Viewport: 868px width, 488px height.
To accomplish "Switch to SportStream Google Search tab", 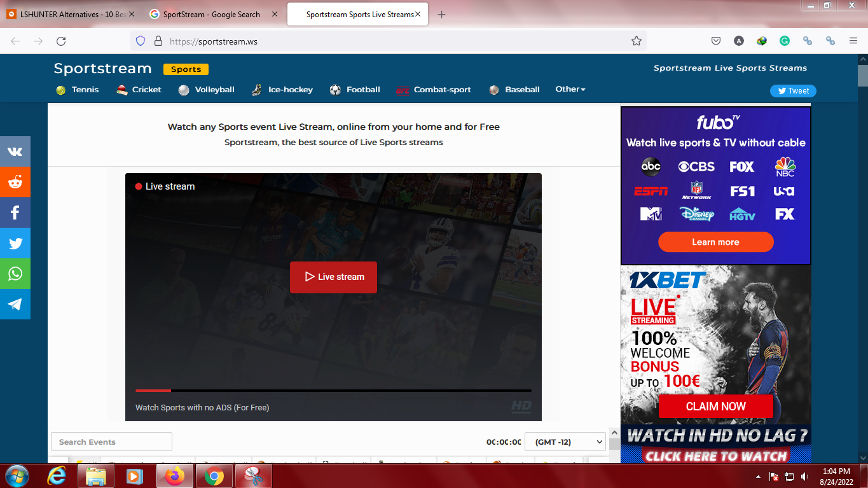I will (x=214, y=14).
